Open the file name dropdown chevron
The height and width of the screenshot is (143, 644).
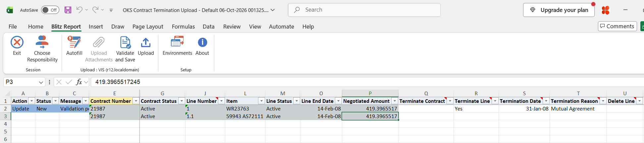[x=273, y=10]
